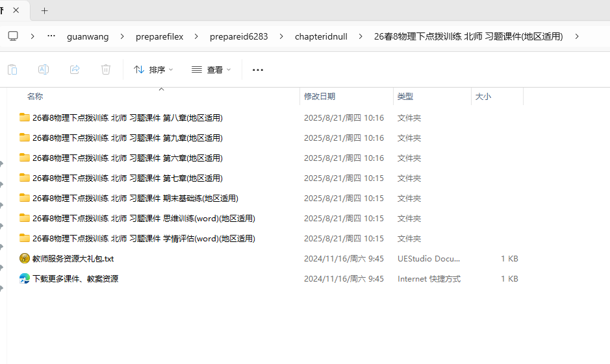Open the more options ellipsis in toolbar
610x364 pixels.
coord(258,70)
